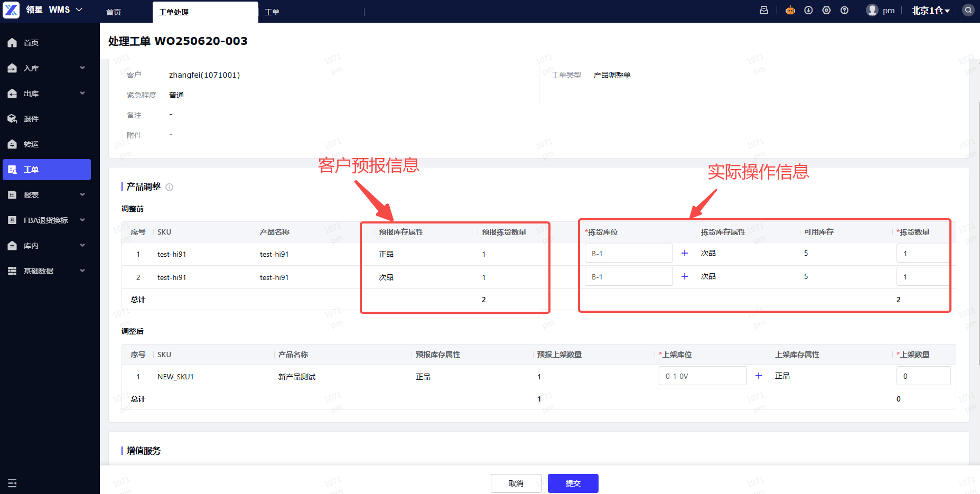Click the 入库 sidebar icon
This screenshot has width=980, height=494.
12,68
